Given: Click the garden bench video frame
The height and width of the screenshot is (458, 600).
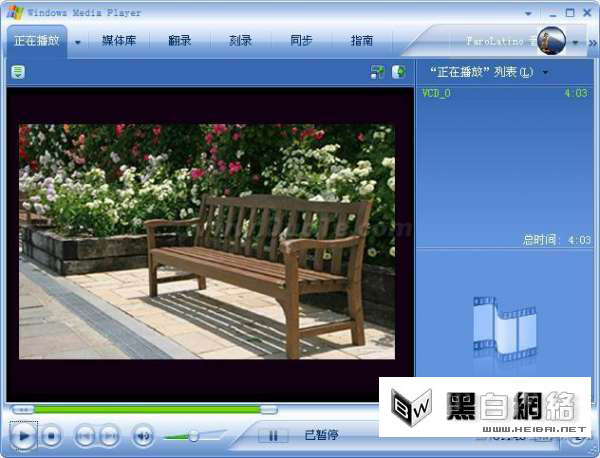Looking at the screenshot, I should click(x=207, y=241).
